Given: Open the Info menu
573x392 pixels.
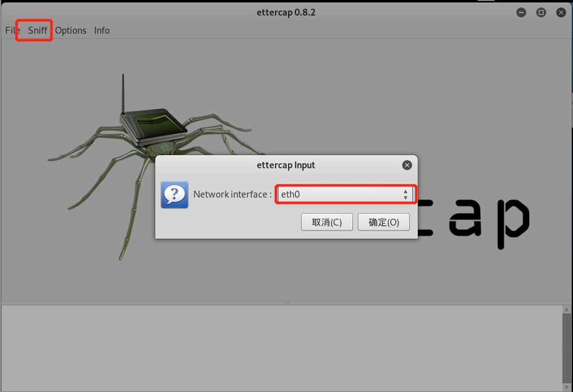Looking at the screenshot, I should tap(102, 31).
